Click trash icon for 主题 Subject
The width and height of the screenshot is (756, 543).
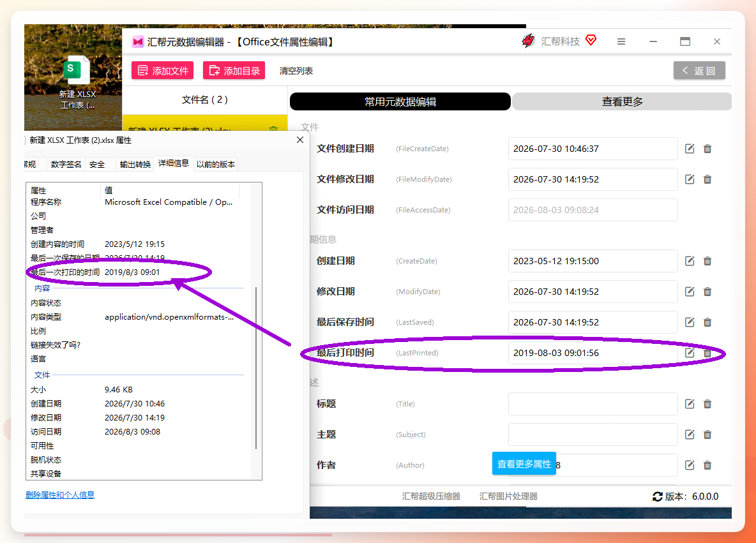pos(707,435)
